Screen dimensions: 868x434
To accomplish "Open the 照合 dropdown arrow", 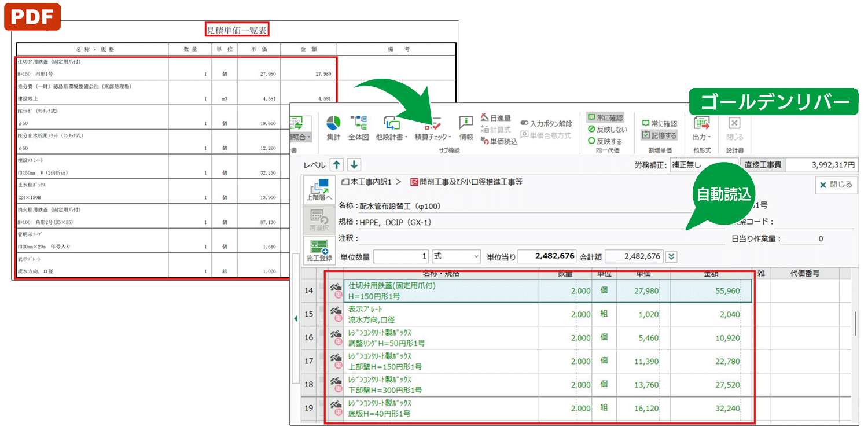I will tap(310, 137).
